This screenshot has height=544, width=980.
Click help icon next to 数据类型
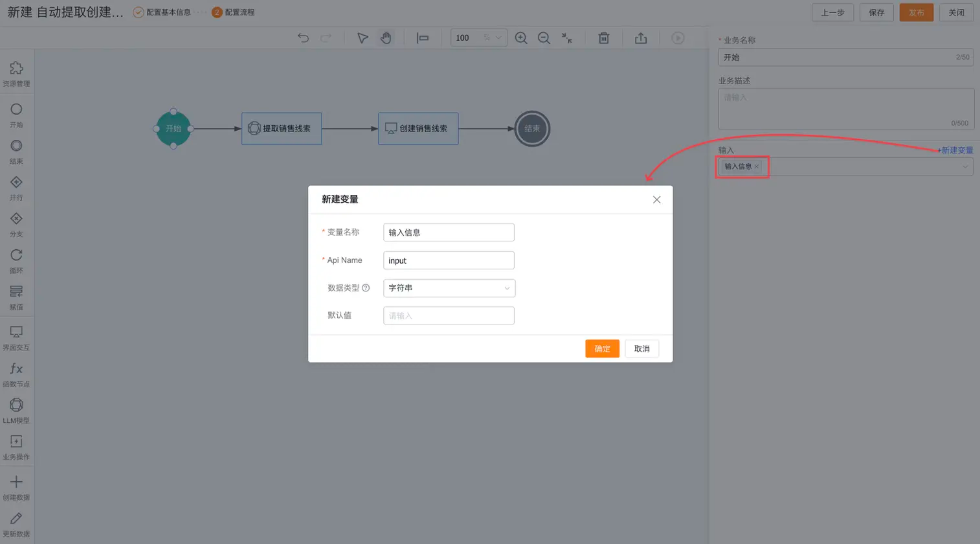(x=366, y=288)
